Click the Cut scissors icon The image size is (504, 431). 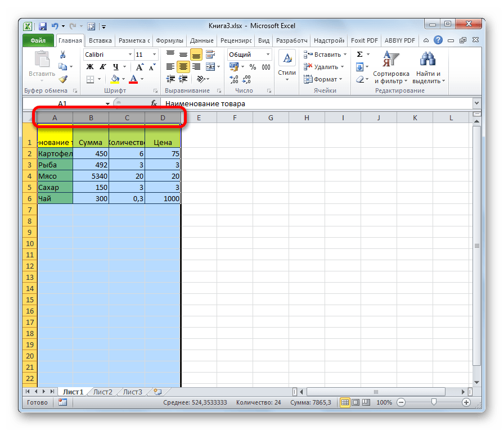pos(63,55)
